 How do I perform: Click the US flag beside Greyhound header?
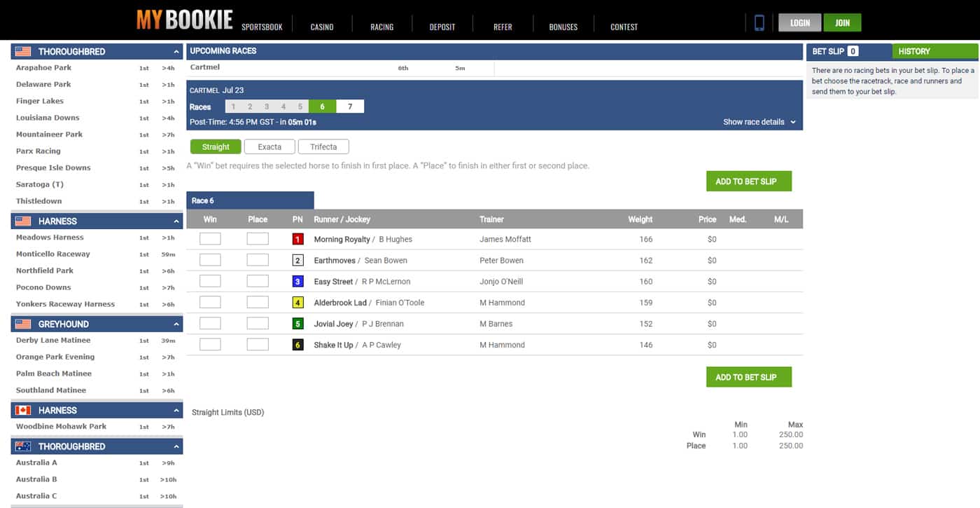23,324
